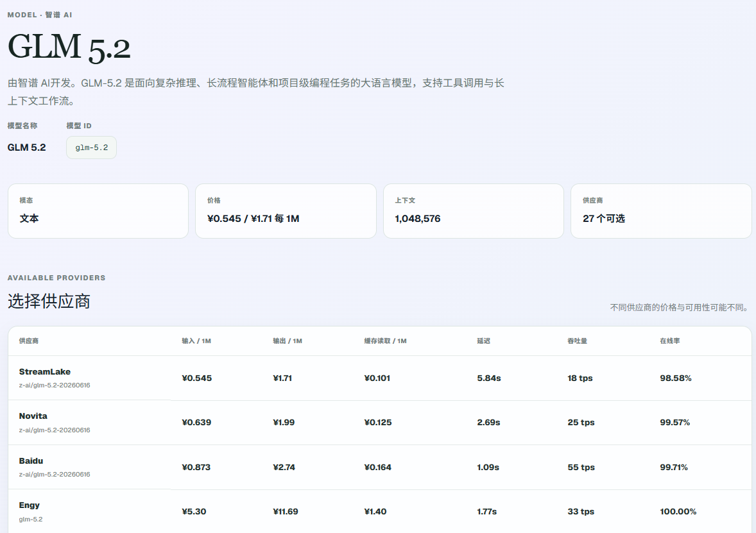Select the 价格 ¥0.545 / ¥1.71 card
This screenshot has height=533, width=756.
pos(286,211)
